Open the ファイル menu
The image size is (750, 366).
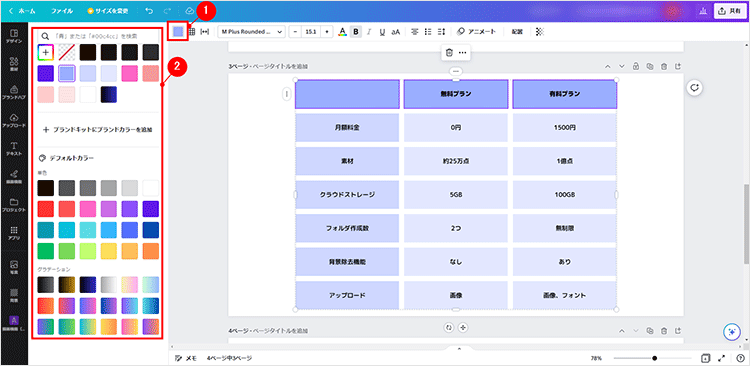(x=62, y=11)
